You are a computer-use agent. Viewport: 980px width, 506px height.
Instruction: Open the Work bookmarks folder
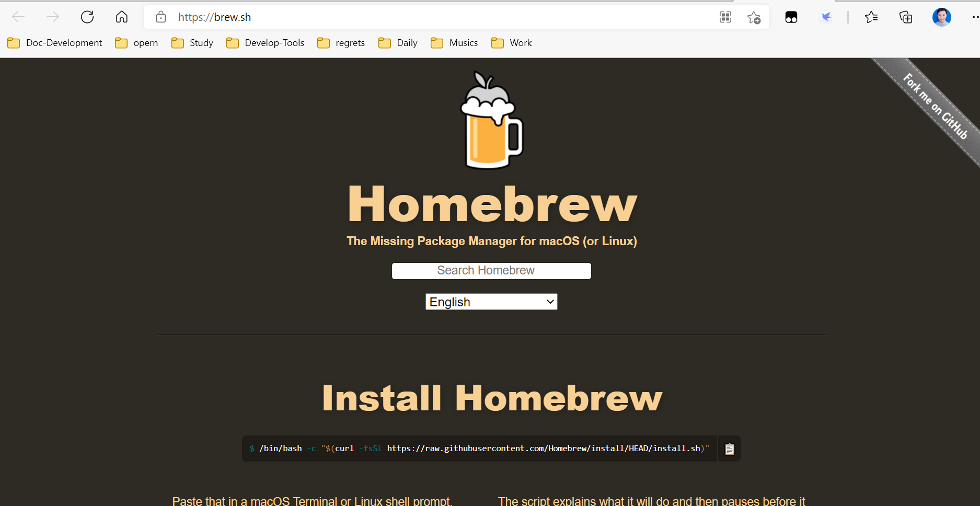click(512, 43)
